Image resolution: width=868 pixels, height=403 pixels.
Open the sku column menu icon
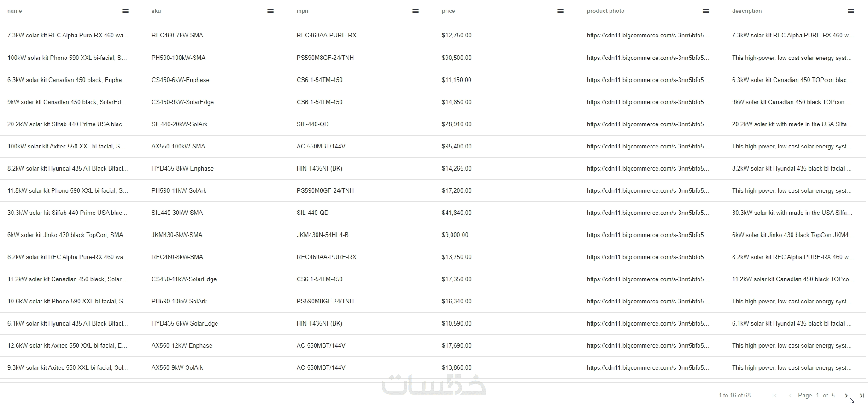pyautogui.click(x=270, y=11)
